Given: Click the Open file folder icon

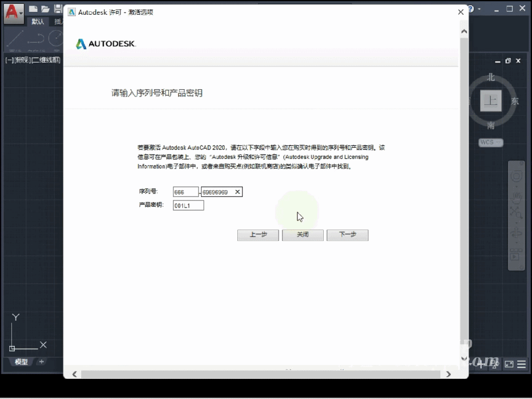Looking at the screenshot, I should 45,9.
